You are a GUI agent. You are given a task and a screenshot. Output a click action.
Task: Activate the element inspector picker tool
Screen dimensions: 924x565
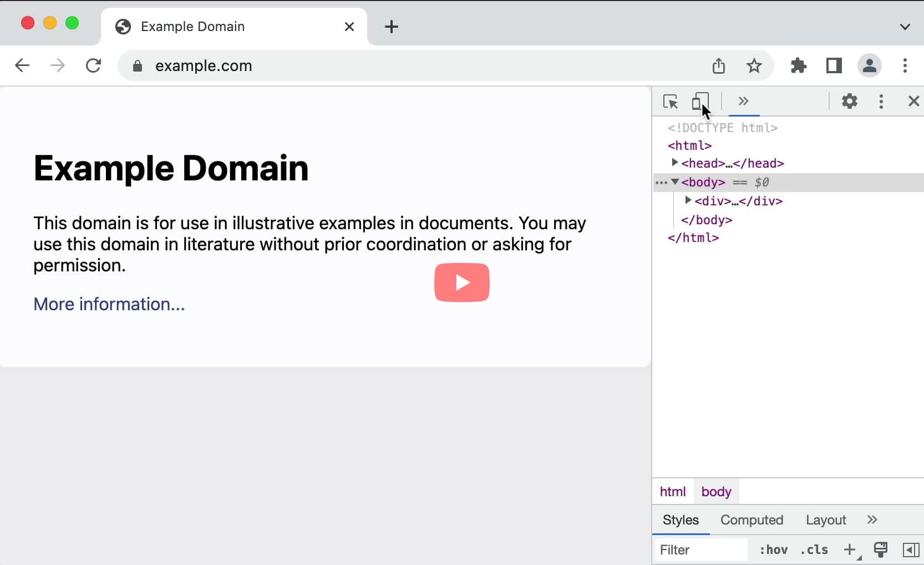click(670, 102)
